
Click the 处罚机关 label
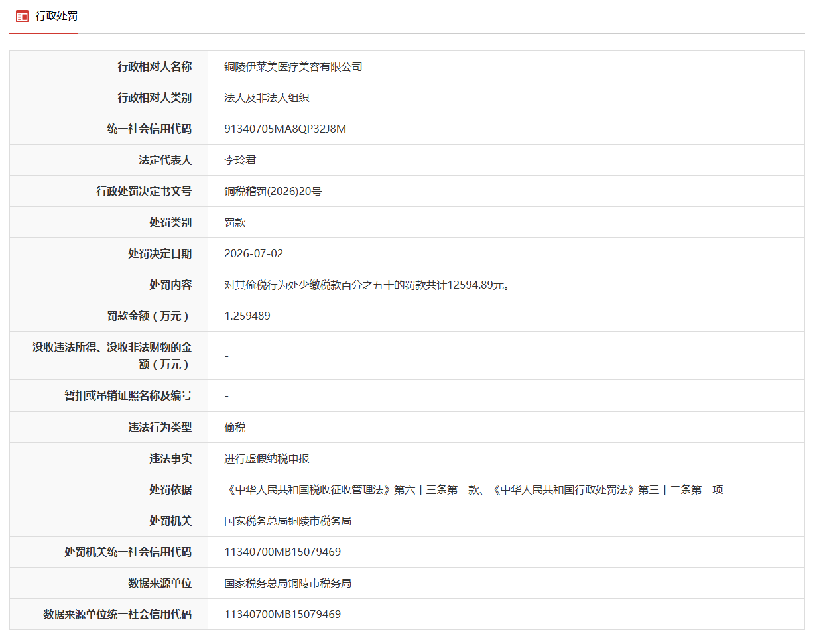click(x=170, y=521)
